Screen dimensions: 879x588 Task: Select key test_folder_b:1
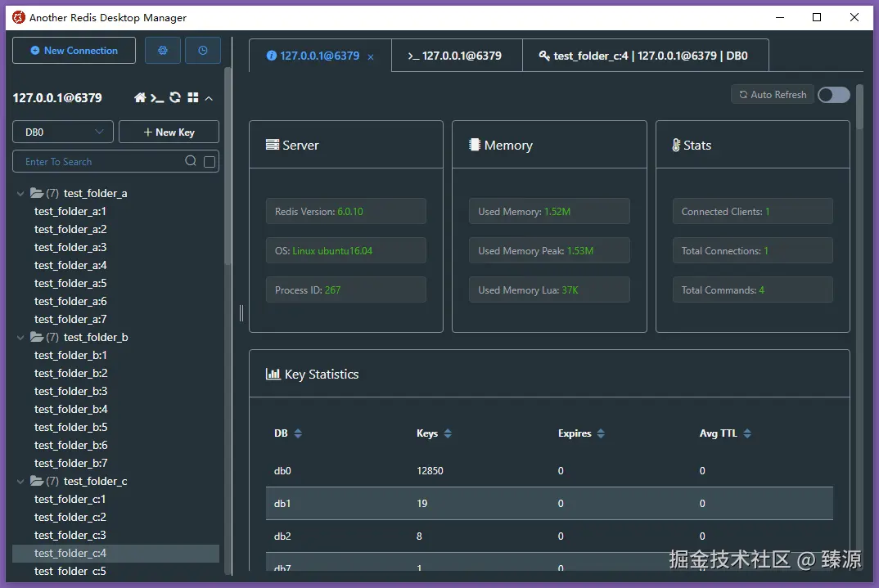pyautogui.click(x=70, y=355)
